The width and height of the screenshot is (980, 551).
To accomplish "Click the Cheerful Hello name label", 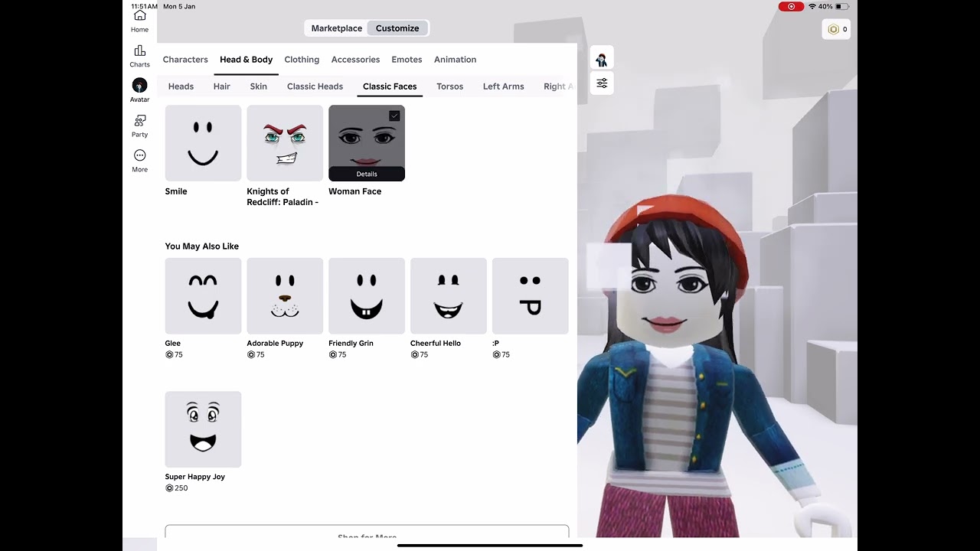I will pos(436,344).
